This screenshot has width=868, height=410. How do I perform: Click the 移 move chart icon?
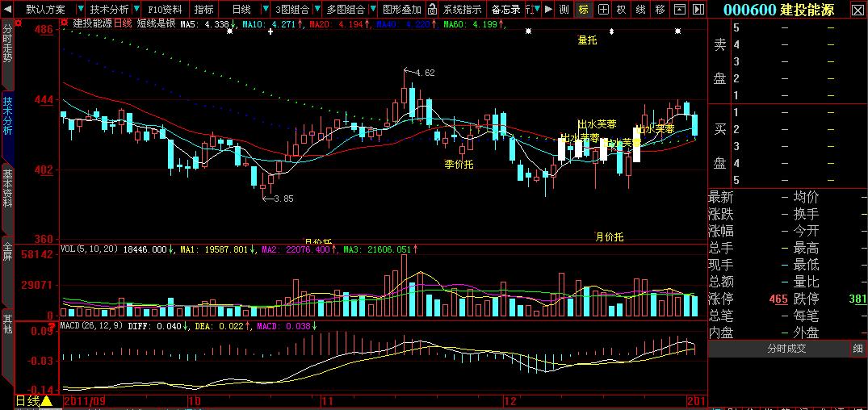coord(660,10)
